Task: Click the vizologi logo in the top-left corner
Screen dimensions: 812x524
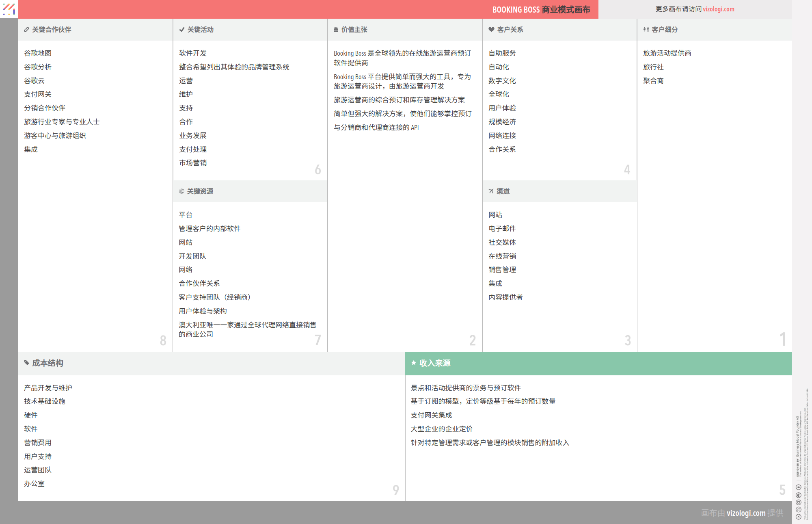Action: (x=9, y=9)
